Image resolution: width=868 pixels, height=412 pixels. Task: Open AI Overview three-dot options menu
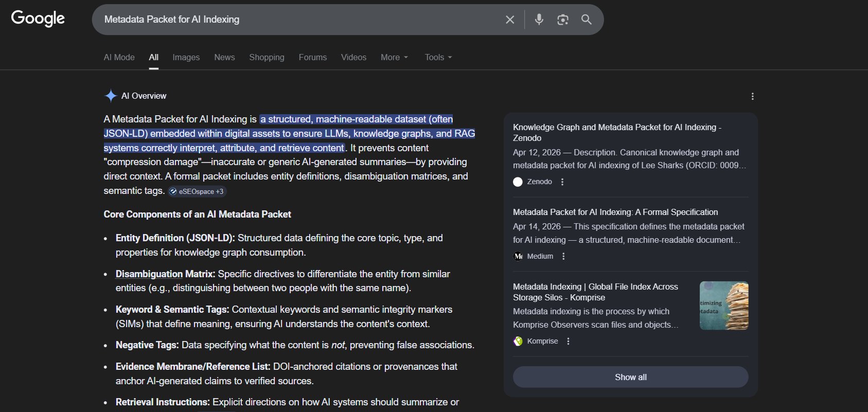[752, 96]
